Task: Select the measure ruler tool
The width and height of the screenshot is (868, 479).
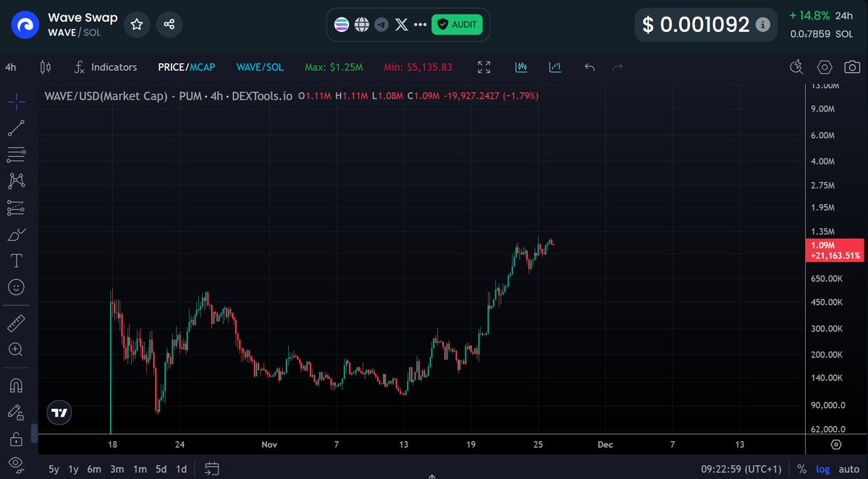Action: coord(16,323)
